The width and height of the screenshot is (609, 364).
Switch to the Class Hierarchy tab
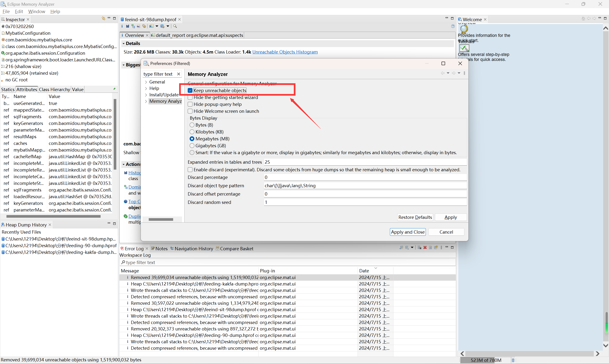click(x=54, y=89)
